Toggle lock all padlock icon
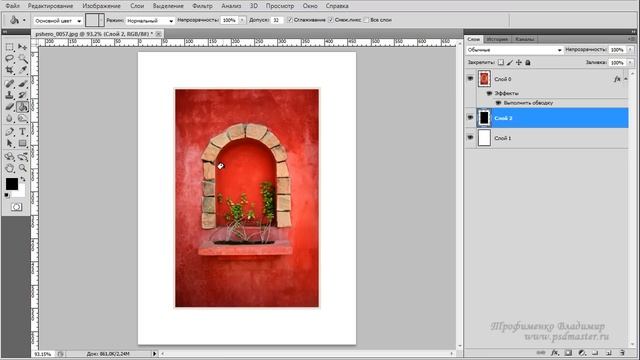This screenshot has height=360, width=640. pos(528,62)
